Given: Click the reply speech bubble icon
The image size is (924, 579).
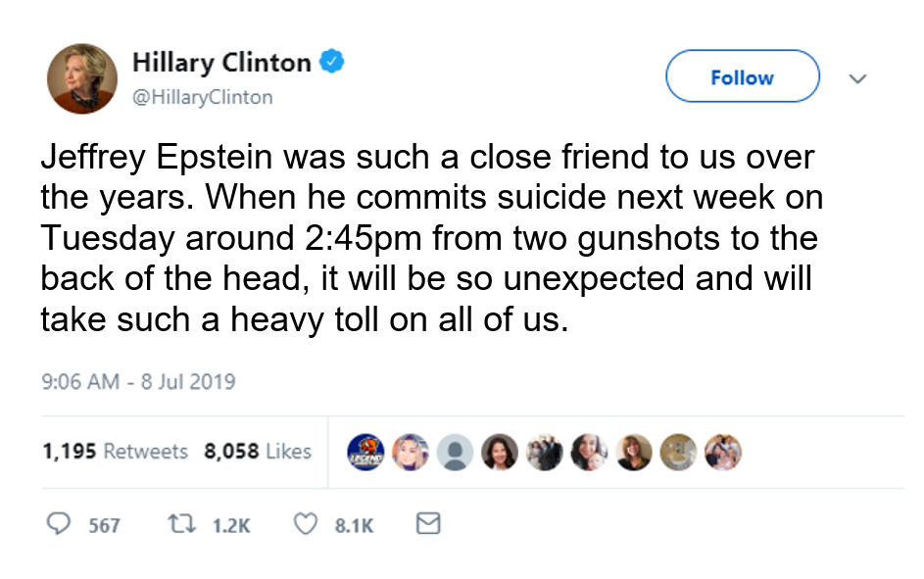Looking at the screenshot, I should coord(61,525).
